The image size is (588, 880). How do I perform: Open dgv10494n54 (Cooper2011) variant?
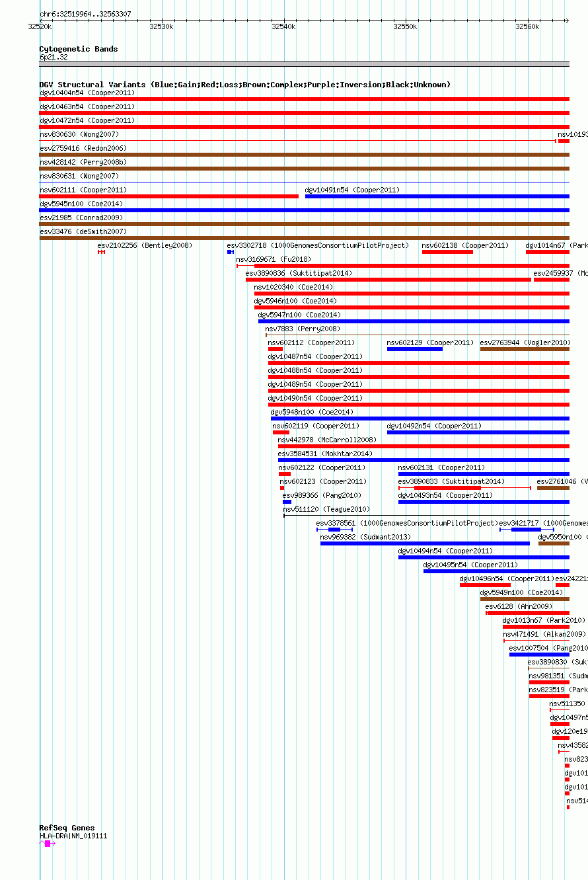(484, 557)
